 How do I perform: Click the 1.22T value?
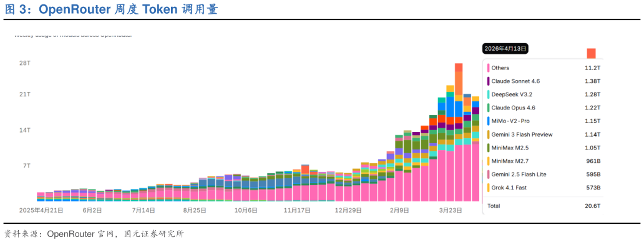(x=593, y=108)
